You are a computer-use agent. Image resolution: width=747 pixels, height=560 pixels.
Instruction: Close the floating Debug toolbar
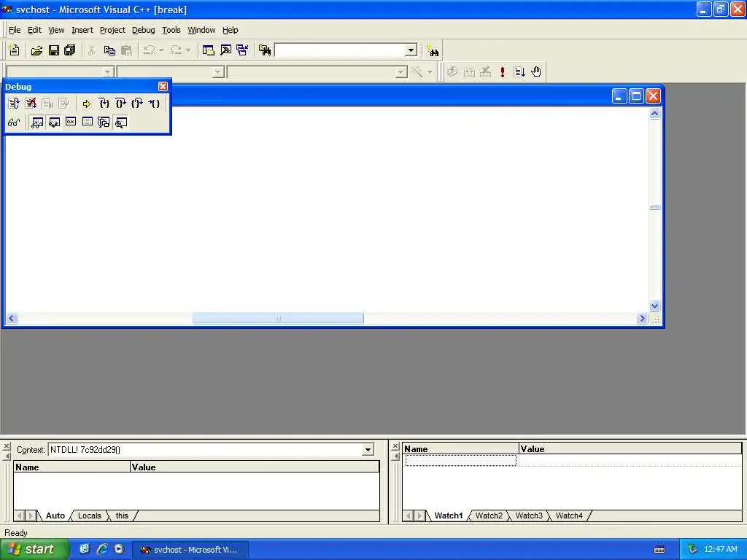point(163,86)
